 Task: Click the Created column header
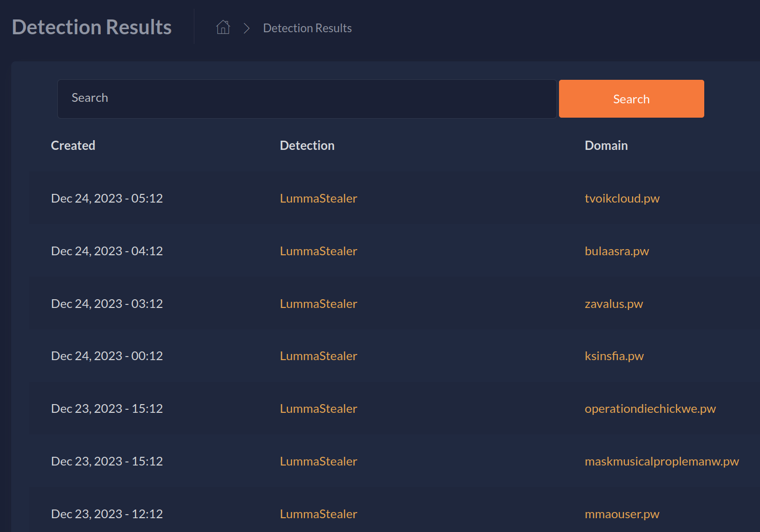[x=73, y=146]
